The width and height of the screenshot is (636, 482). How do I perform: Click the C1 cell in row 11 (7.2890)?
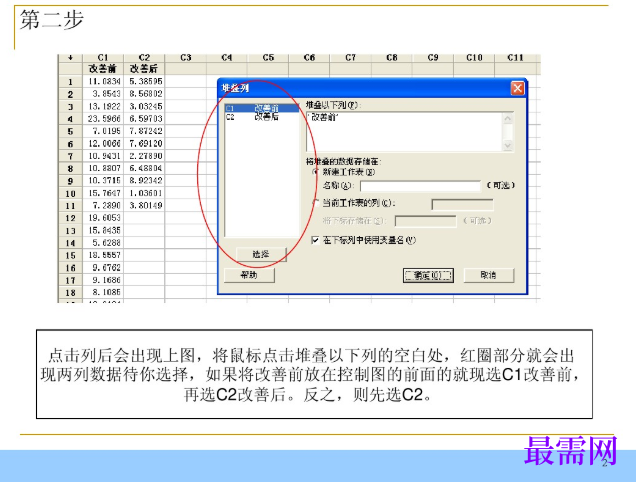(x=103, y=206)
